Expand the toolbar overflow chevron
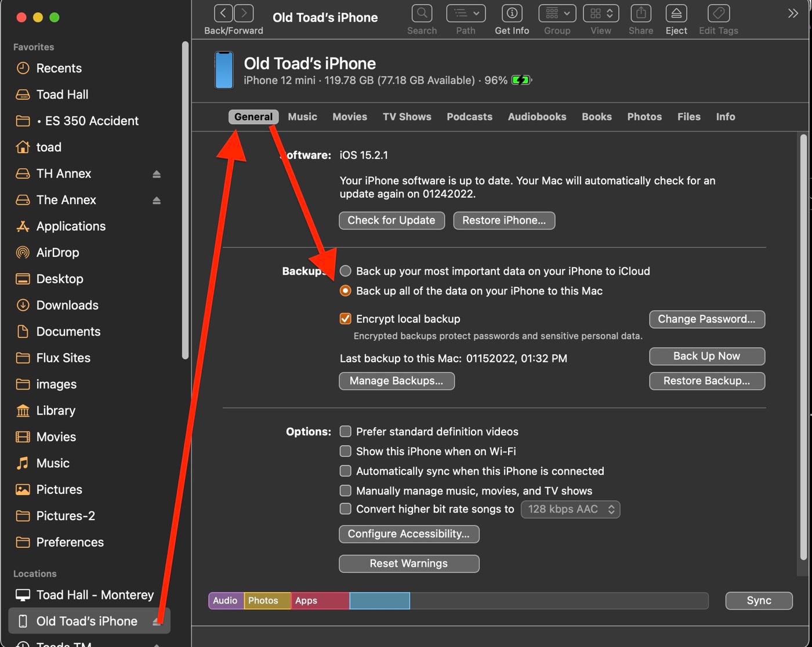The image size is (812, 647). 793,13
